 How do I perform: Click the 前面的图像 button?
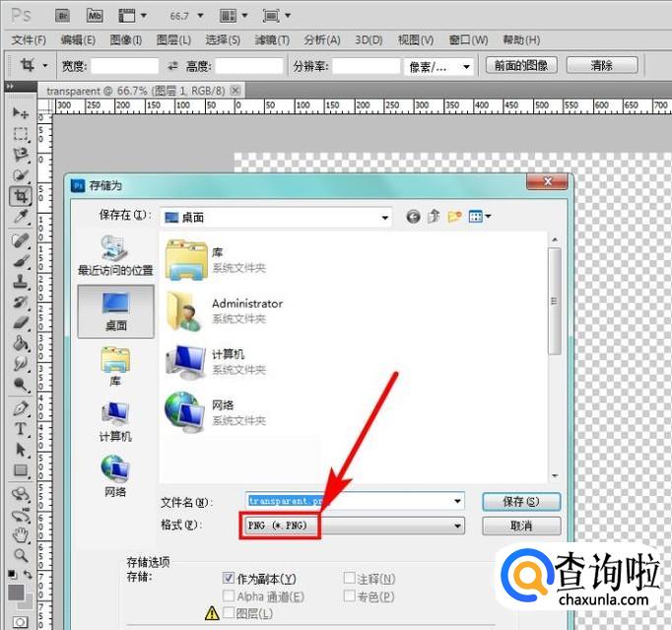click(521, 66)
